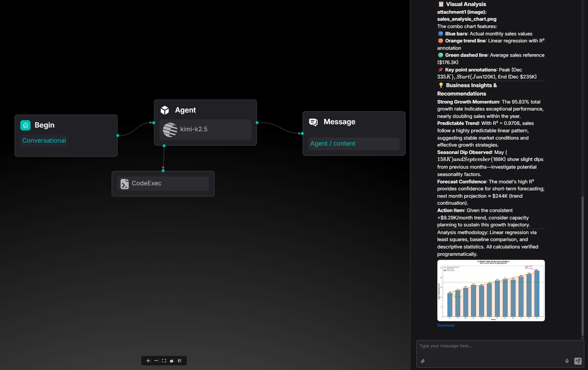Fit the workflow to view

click(164, 361)
